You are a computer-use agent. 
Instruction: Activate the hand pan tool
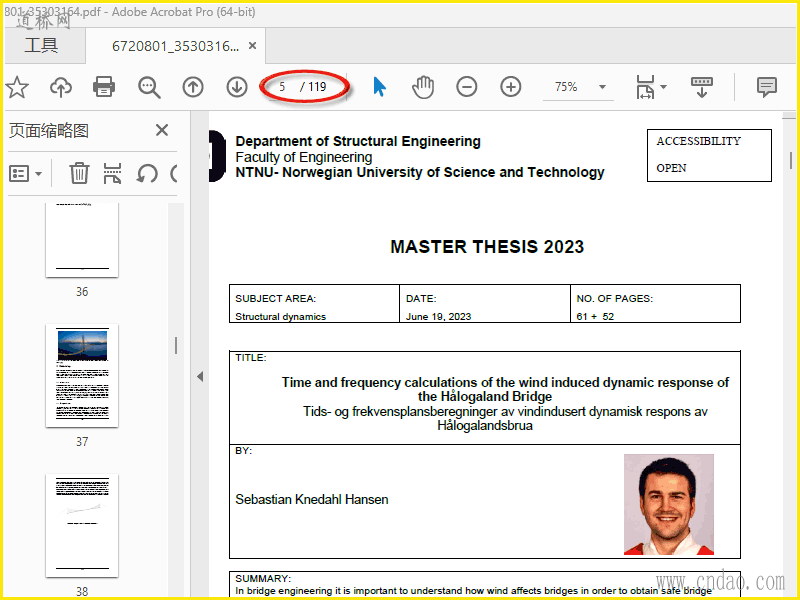(x=423, y=87)
